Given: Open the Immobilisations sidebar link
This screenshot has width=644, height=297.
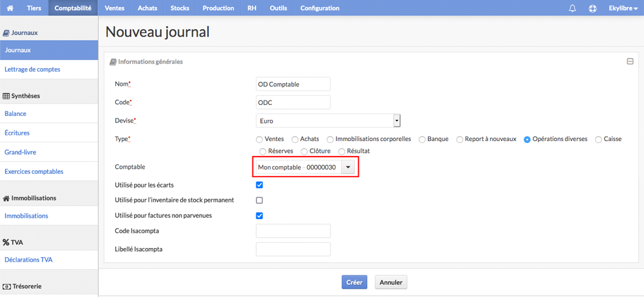Looking at the screenshot, I should (26, 216).
